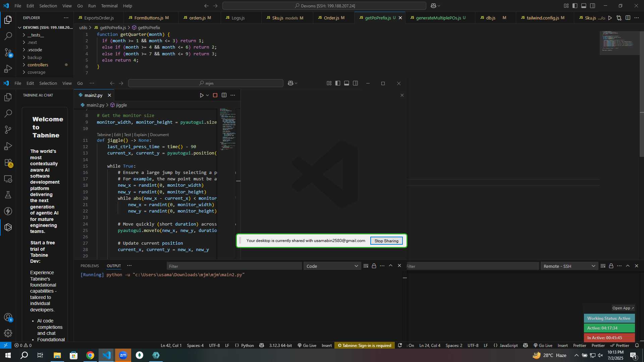The width and height of the screenshot is (644, 362).
Task: Customize layout in mjm title bar
Action: (x=329, y=83)
